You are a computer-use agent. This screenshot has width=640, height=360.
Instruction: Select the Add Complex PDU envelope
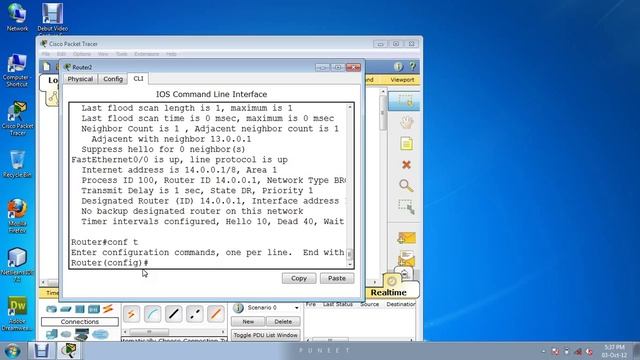407,258
